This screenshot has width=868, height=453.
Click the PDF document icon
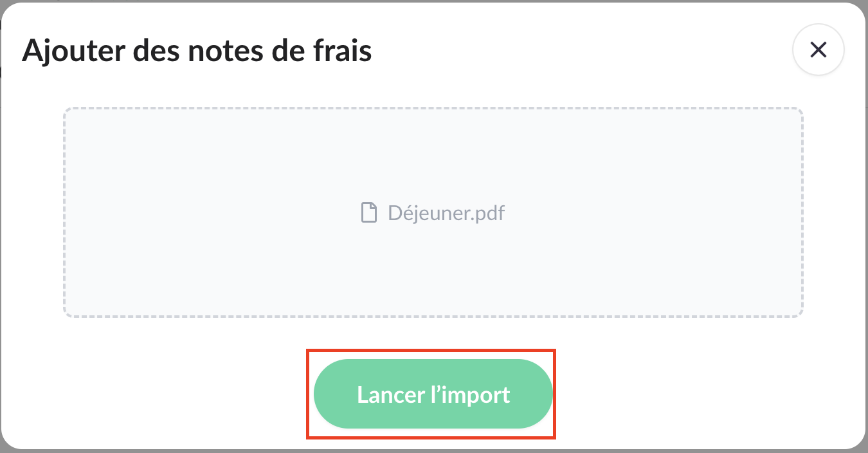(x=368, y=212)
